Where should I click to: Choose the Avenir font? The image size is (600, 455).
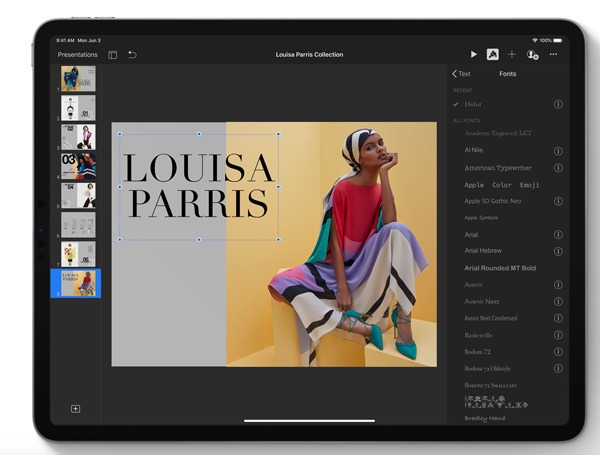tap(474, 285)
